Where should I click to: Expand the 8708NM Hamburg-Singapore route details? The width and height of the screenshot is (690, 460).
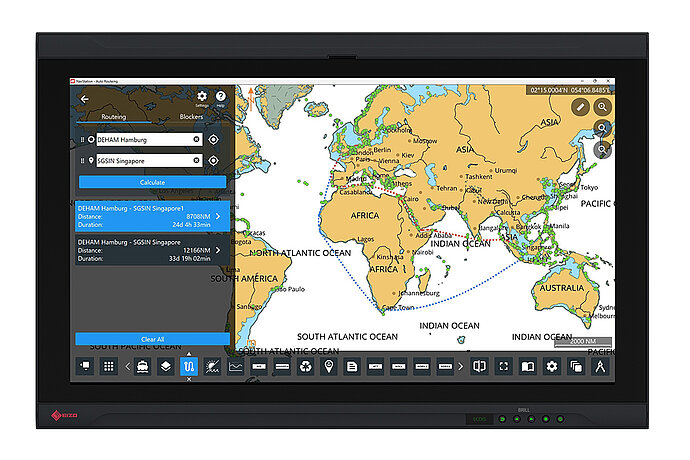tap(218, 216)
